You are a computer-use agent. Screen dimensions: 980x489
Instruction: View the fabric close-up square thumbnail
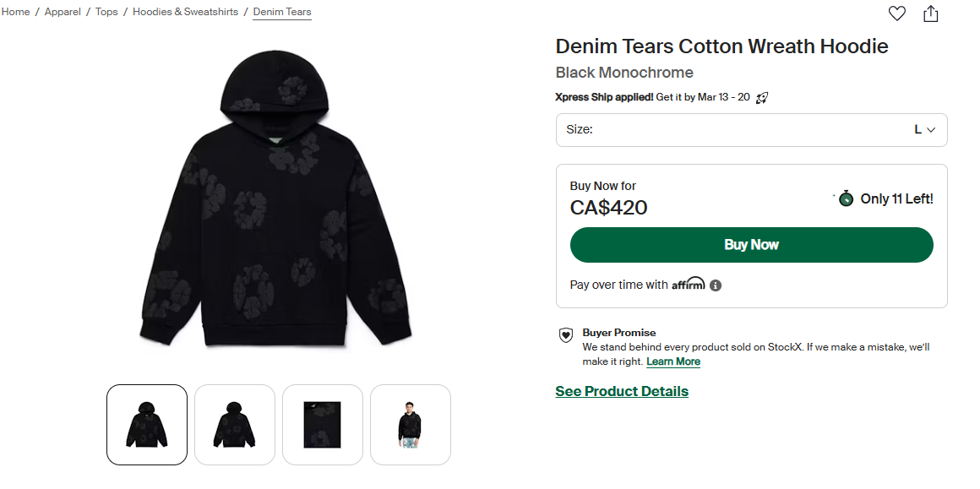coord(322,424)
